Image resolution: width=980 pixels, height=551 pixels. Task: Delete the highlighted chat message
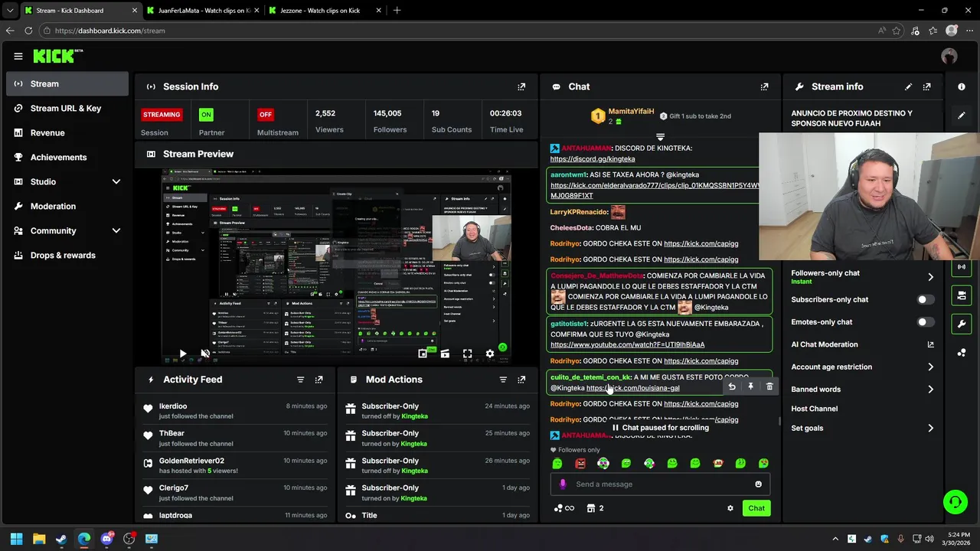(769, 386)
